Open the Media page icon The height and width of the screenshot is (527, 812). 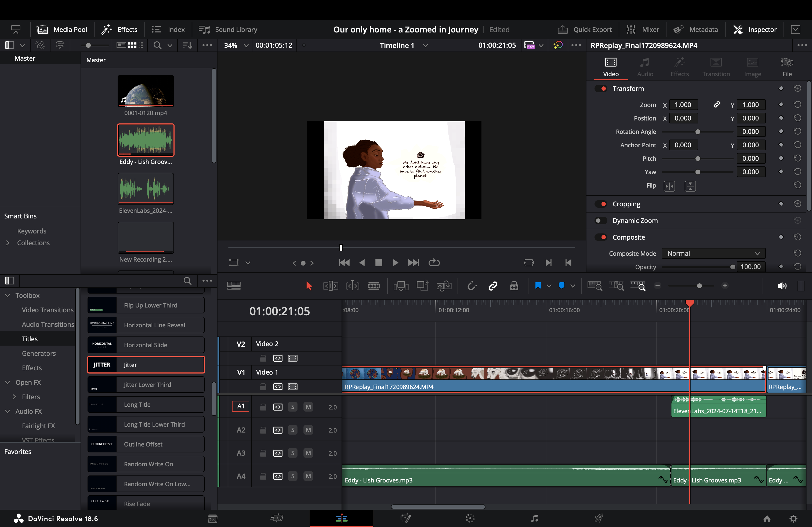[213, 518]
